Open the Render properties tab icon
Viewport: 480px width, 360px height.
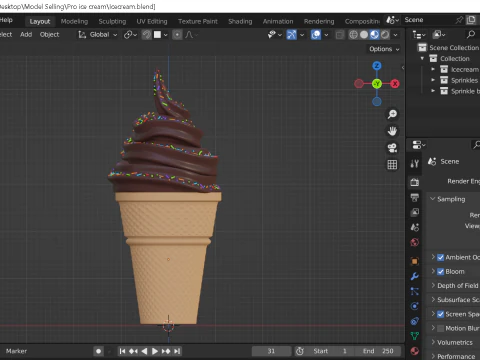click(x=415, y=182)
